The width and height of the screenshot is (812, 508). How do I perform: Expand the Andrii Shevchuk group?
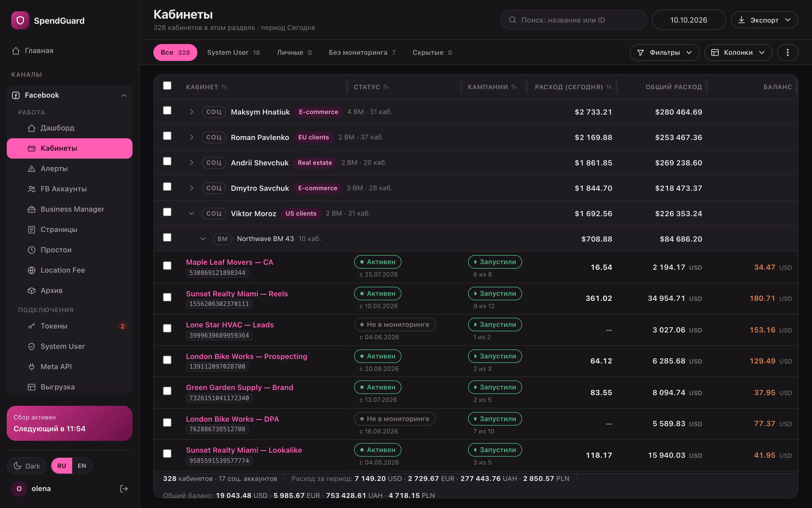(191, 163)
